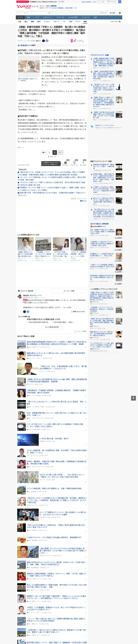Open ごま油でカルテル article
Viewport: 138px width, 644px height.
click(x=54, y=537)
